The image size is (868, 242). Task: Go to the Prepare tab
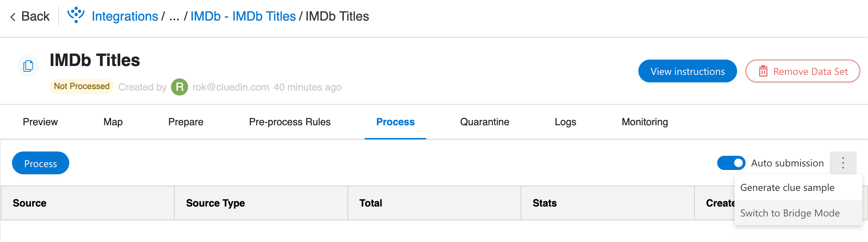(186, 122)
